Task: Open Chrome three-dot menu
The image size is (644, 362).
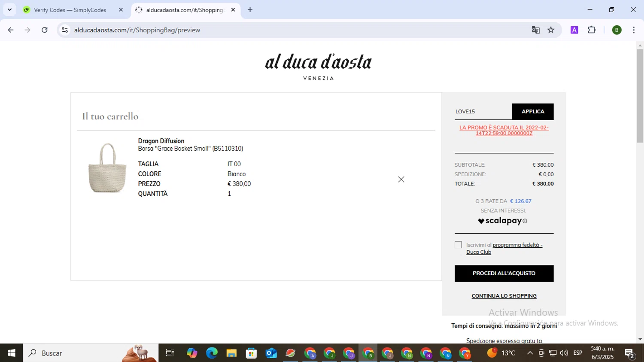Action: [634, 30]
